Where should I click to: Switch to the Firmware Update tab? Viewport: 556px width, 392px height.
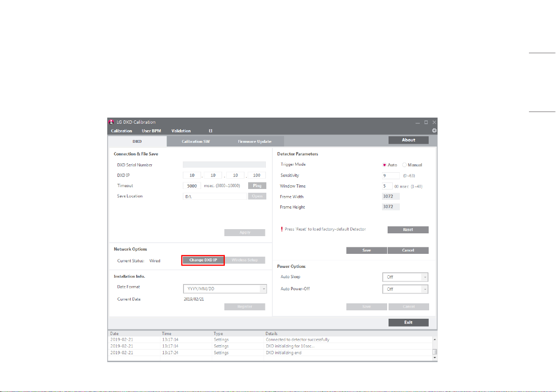click(255, 141)
